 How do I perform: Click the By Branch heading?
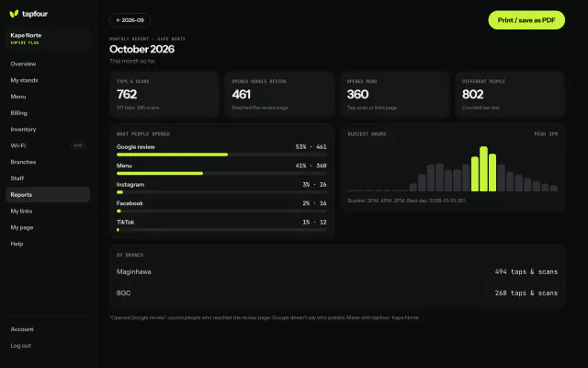(130, 255)
